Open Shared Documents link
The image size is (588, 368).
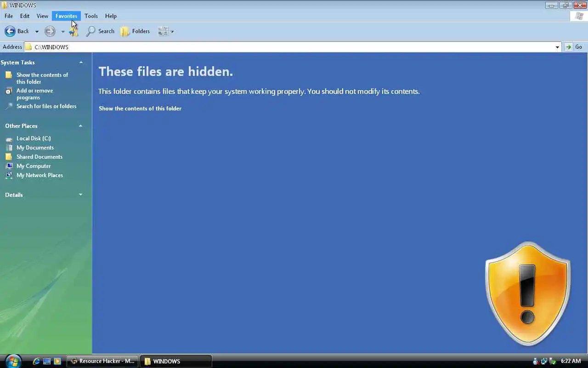coord(40,157)
